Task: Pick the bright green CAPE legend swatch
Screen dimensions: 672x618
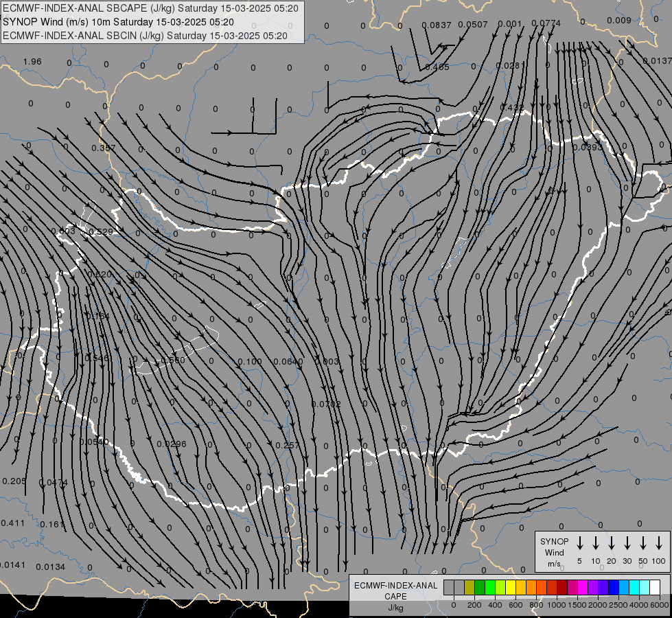Action: pyautogui.click(x=490, y=588)
